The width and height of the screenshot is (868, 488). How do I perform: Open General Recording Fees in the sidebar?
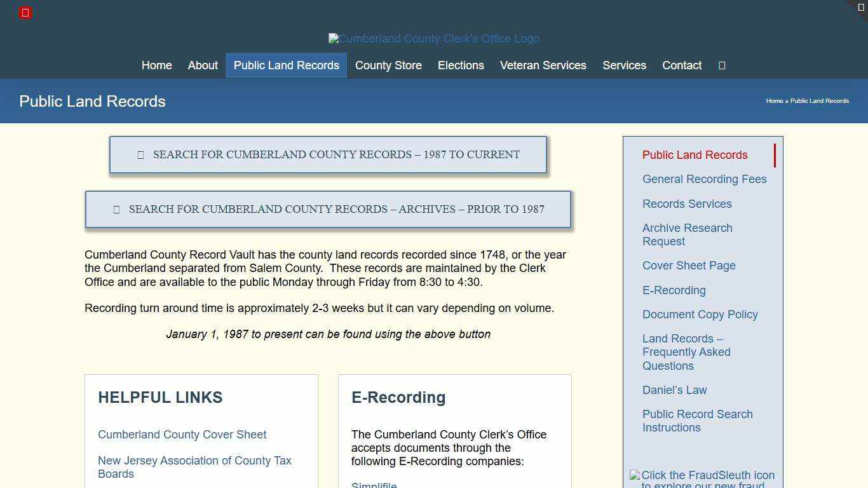click(704, 179)
